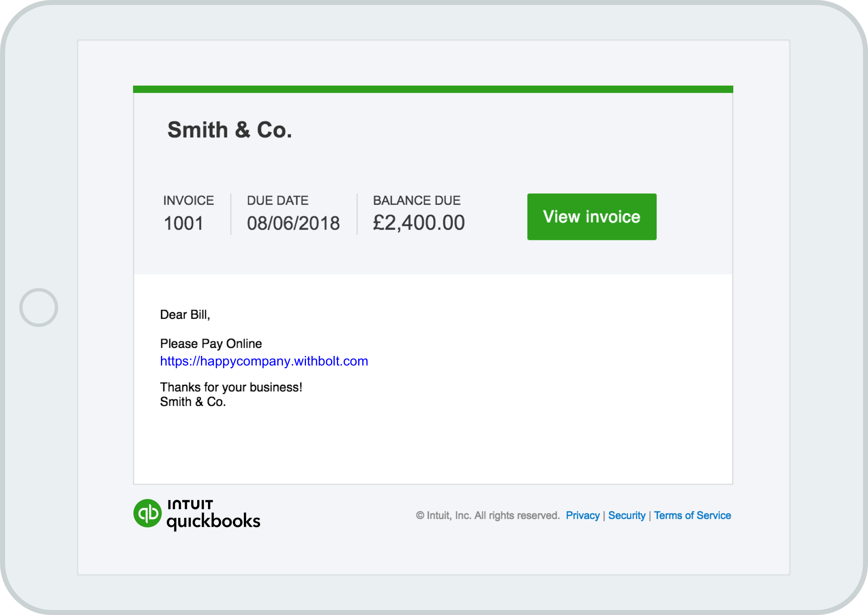
Task: Click the Smith & Co. heading
Action: tap(230, 130)
